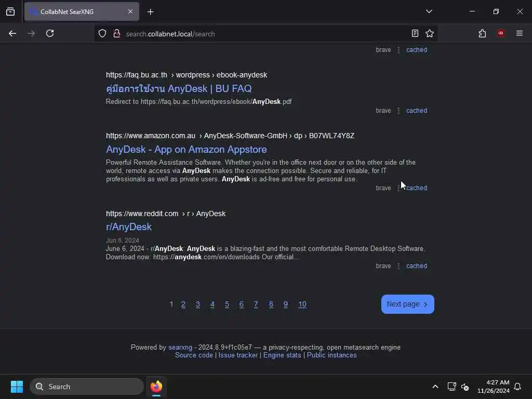The width and height of the screenshot is (532, 399).
Task: Show site information via the padlock icon
Action: (x=117, y=34)
